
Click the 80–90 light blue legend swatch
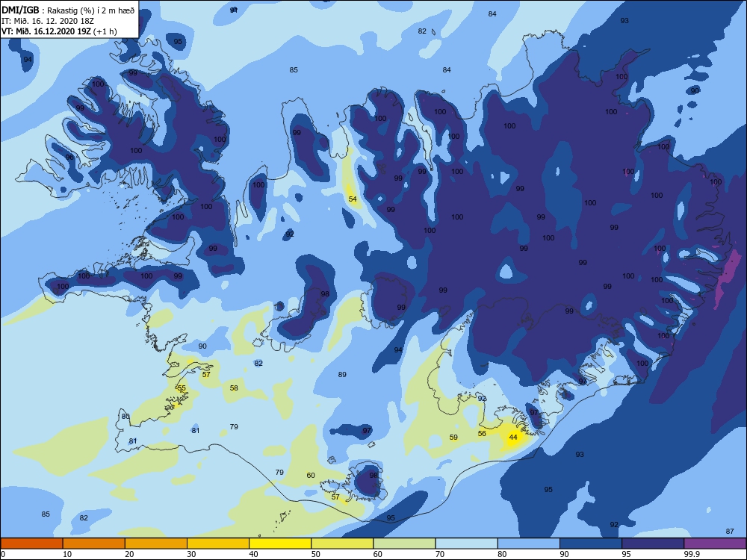[x=529, y=544]
